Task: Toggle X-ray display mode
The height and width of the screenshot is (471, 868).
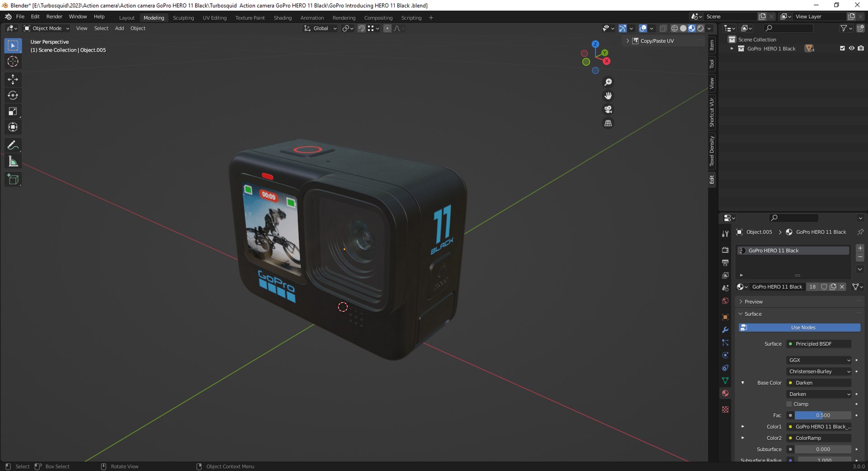Action: (x=663, y=28)
